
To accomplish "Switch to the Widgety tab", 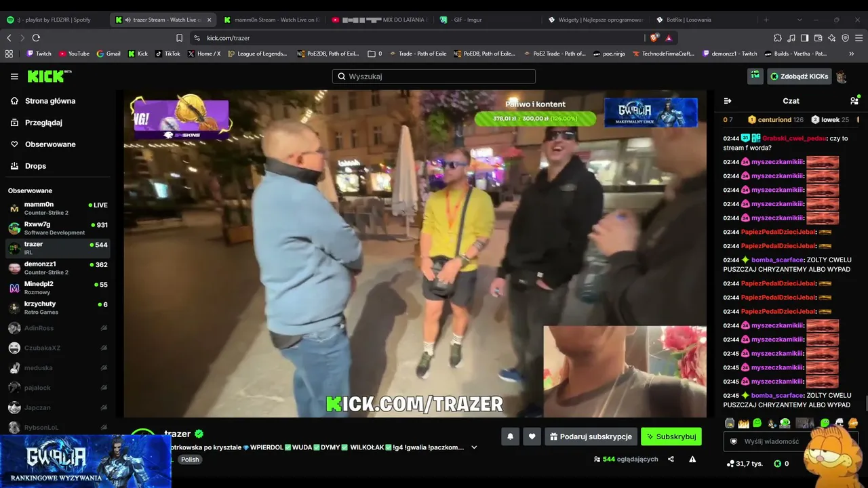I will tap(597, 20).
